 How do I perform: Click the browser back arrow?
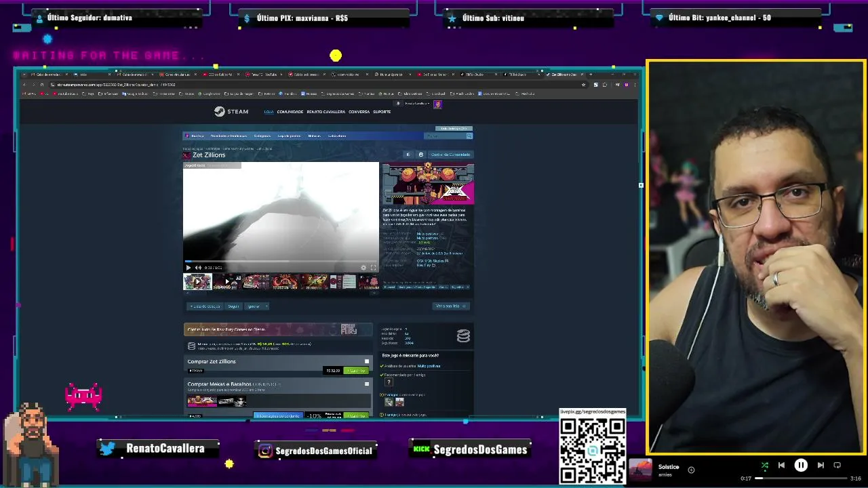tap(24, 85)
